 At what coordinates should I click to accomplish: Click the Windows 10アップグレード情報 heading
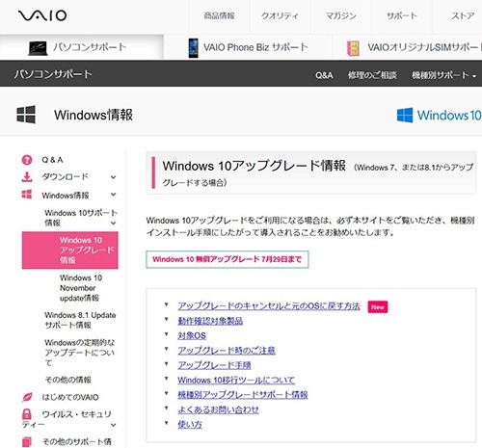point(254,166)
